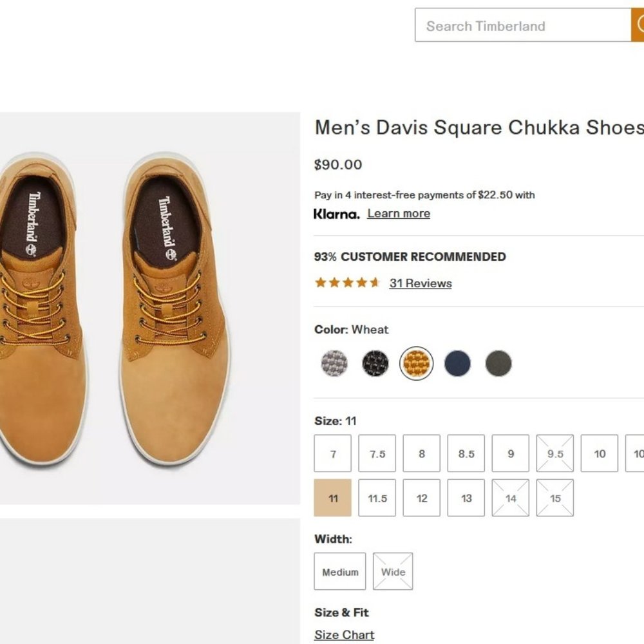Select size 11.5
Viewport: 644px width, 644px height.
point(377,498)
